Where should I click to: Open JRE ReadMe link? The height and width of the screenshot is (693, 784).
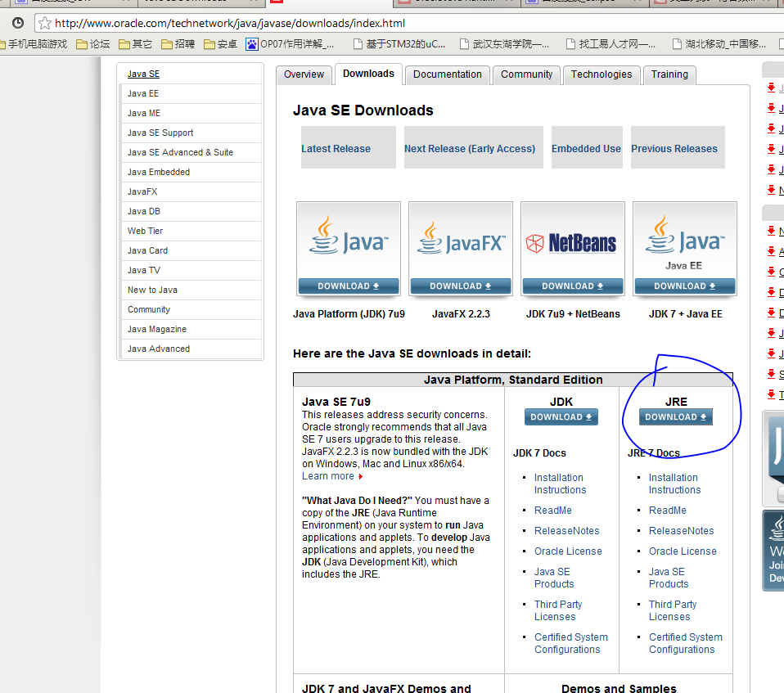(668, 511)
